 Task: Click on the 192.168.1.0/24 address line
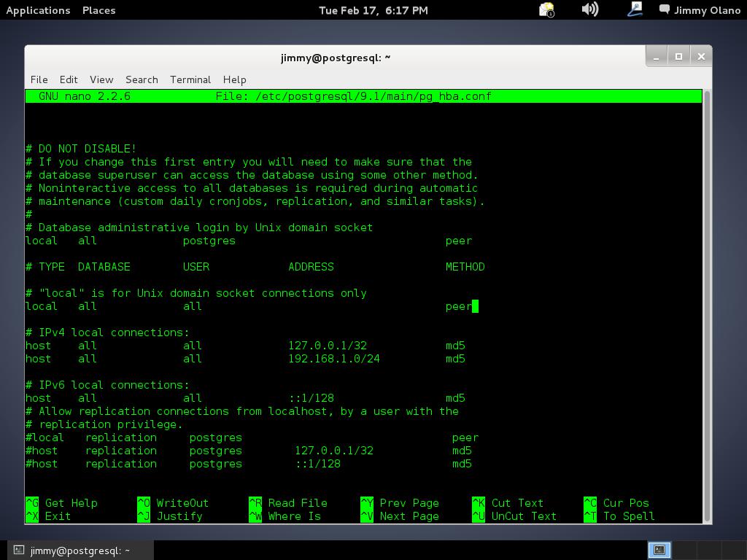click(x=333, y=359)
